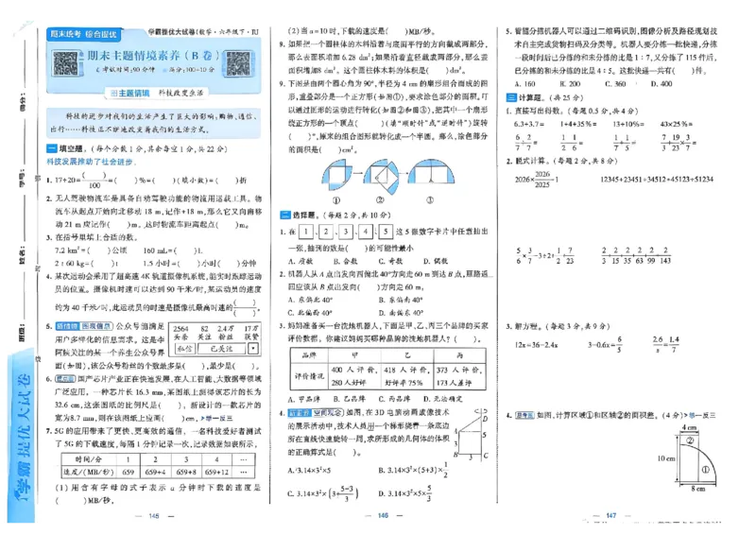Select option 'C. 360' in question 5
Image resolution: width=756 pixels, height=535 pixels.
click(615, 84)
